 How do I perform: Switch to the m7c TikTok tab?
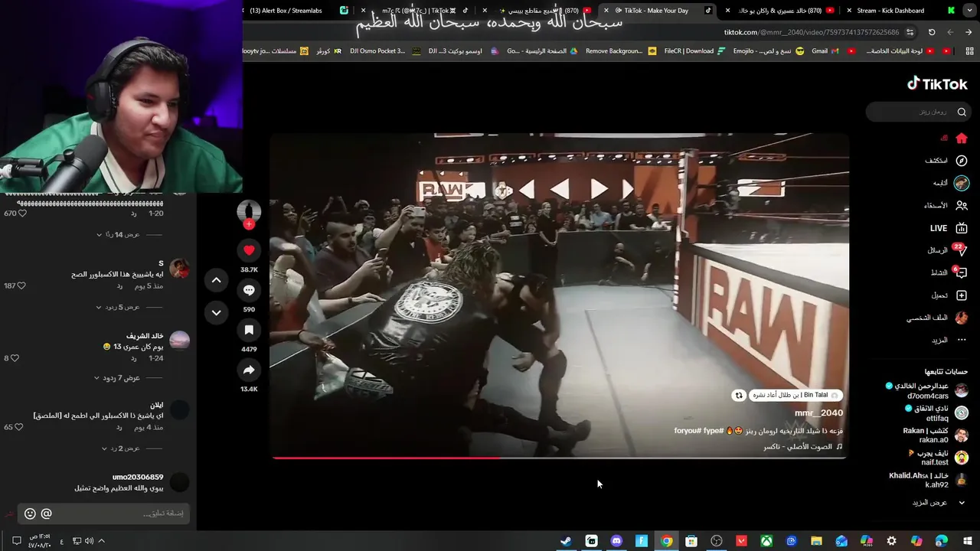tap(419, 11)
